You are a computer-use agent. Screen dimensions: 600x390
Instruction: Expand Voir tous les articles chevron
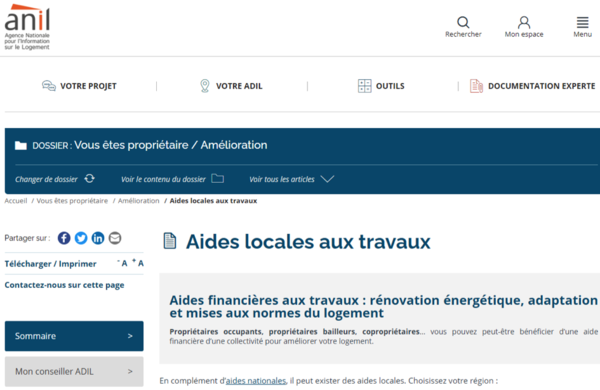pos(327,179)
